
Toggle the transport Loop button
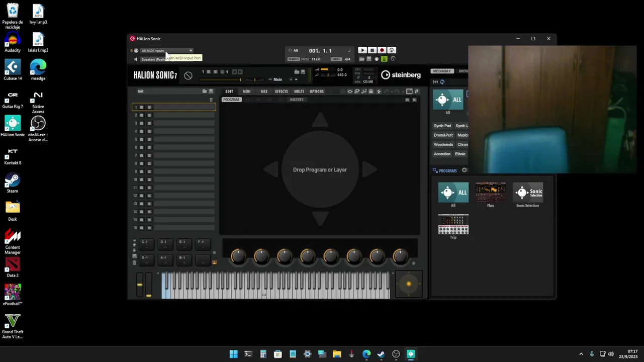coord(392,50)
